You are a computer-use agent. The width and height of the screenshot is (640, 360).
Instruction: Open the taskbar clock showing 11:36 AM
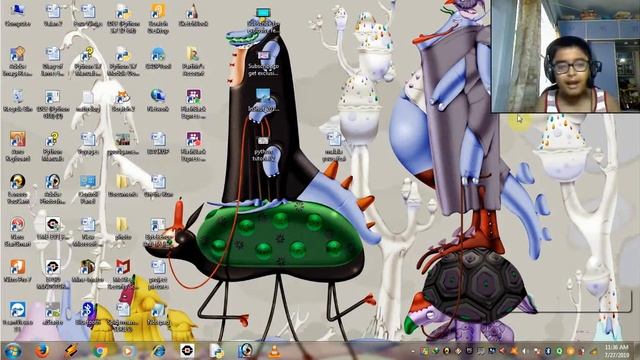pyautogui.click(x=617, y=351)
